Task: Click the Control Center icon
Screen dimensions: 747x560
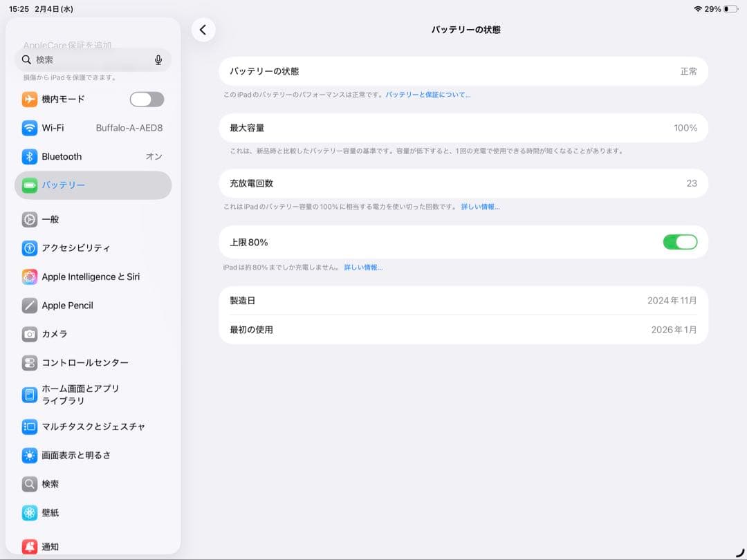Action: (29, 362)
